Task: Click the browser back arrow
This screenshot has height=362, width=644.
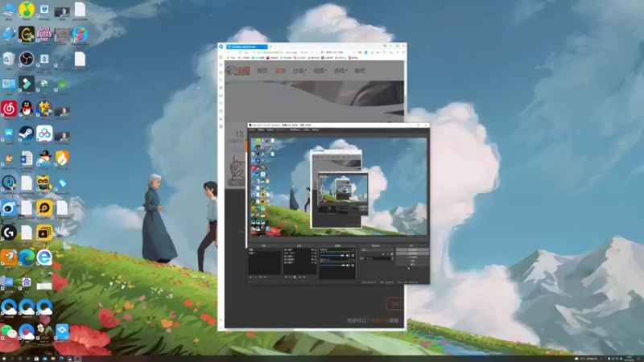Action: coord(229,52)
